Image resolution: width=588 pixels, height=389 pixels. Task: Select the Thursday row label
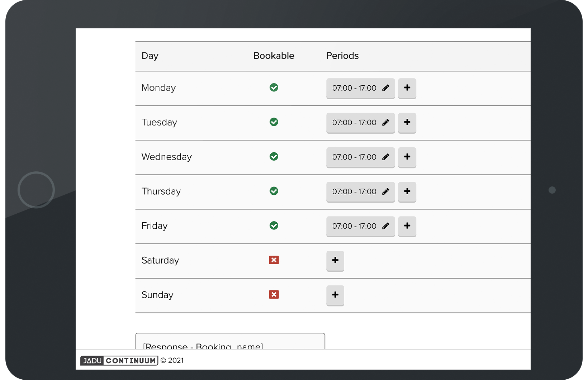click(161, 191)
